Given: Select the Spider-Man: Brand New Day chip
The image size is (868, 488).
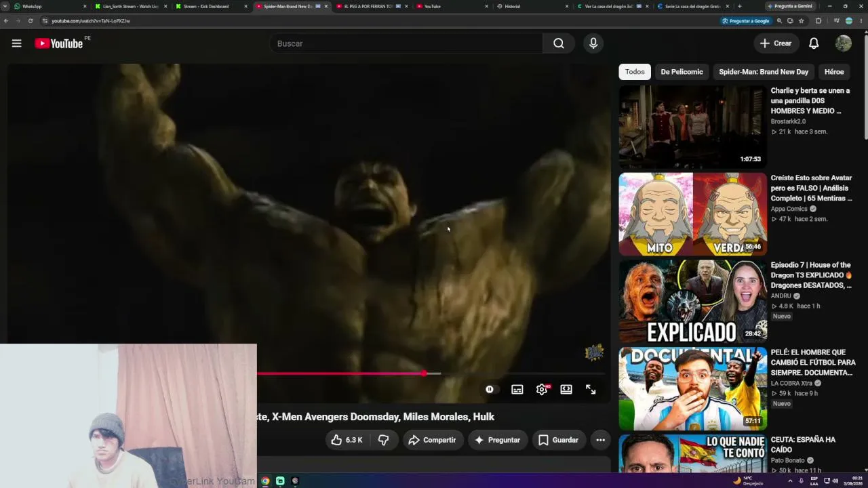Looking at the screenshot, I should [764, 72].
